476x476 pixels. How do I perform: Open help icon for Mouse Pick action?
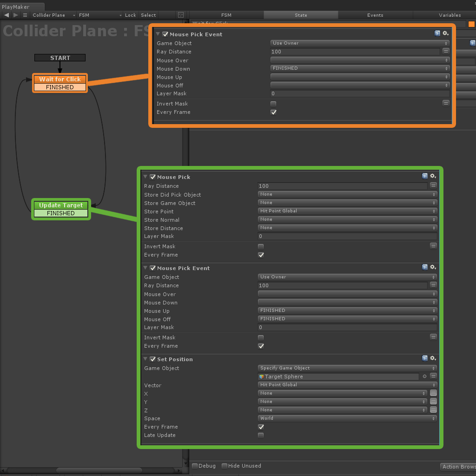tap(425, 176)
